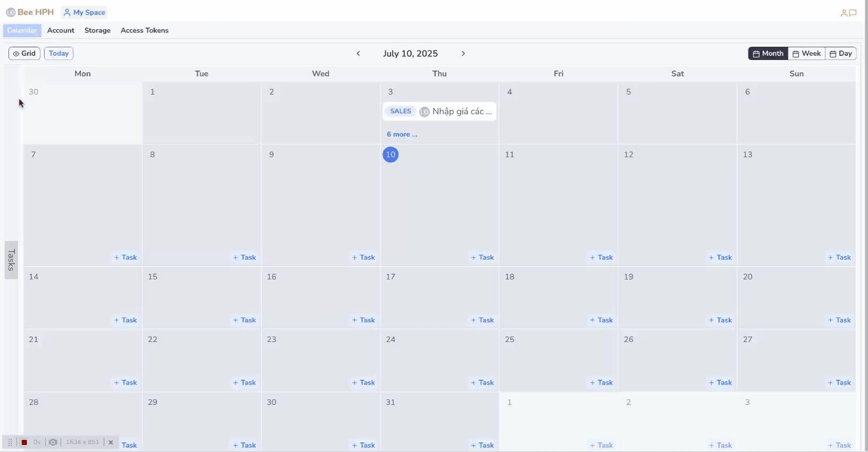Image resolution: width=868 pixels, height=452 pixels.
Task: Open the user profile icon at top right
Action: [844, 13]
